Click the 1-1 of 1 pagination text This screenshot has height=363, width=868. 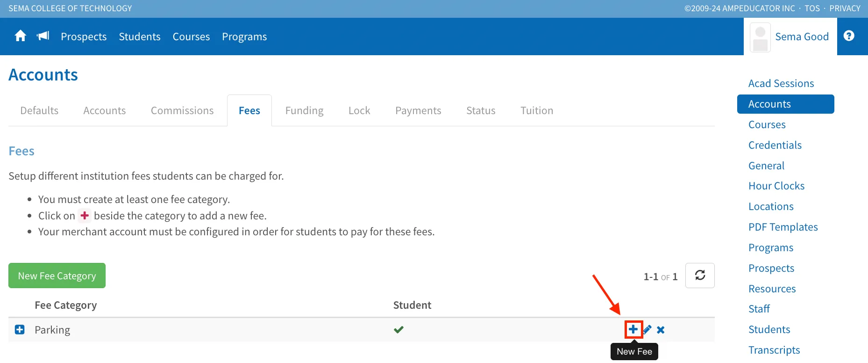pos(661,276)
